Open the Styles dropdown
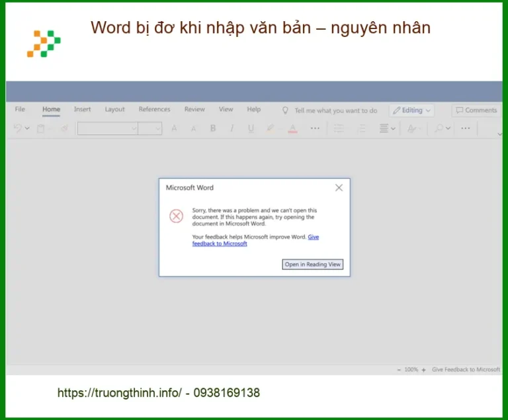 pyautogui.click(x=413, y=129)
